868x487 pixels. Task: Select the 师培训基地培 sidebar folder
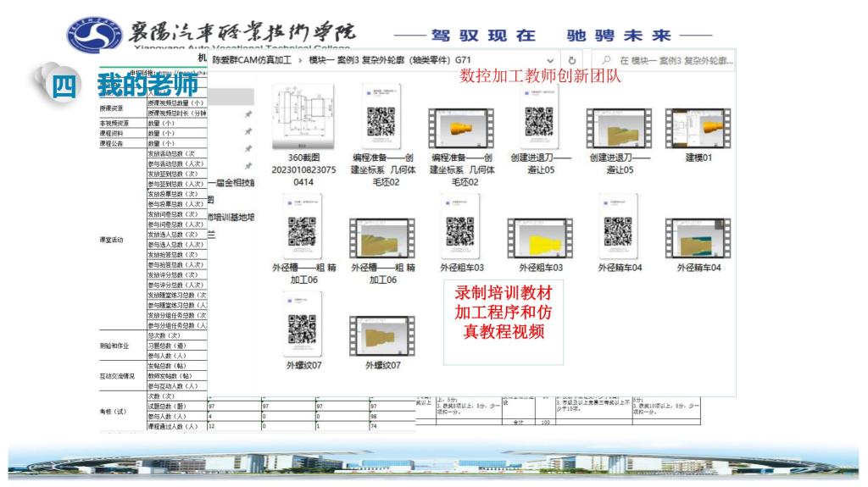(231, 218)
